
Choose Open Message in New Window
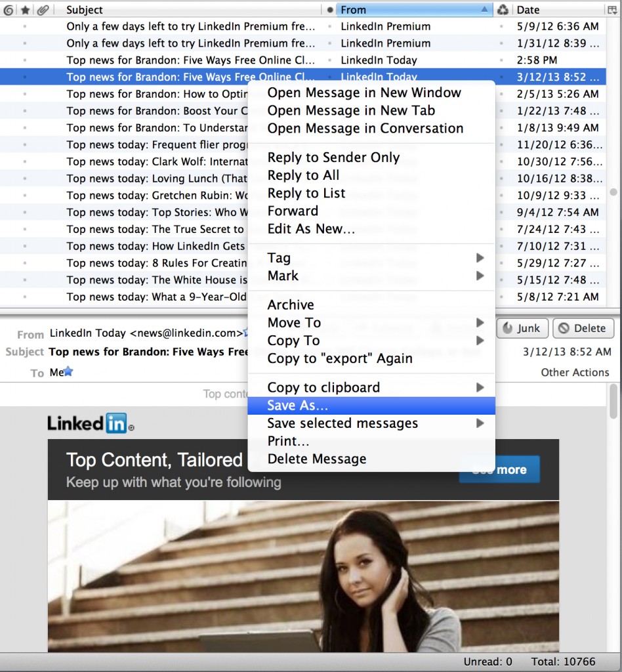(x=371, y=93)
